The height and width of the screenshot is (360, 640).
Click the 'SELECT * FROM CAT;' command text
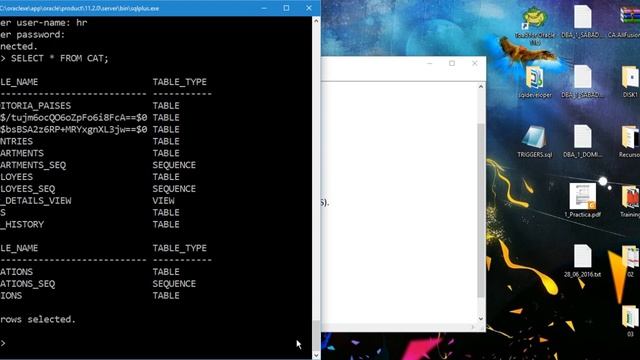coord(60,58)
